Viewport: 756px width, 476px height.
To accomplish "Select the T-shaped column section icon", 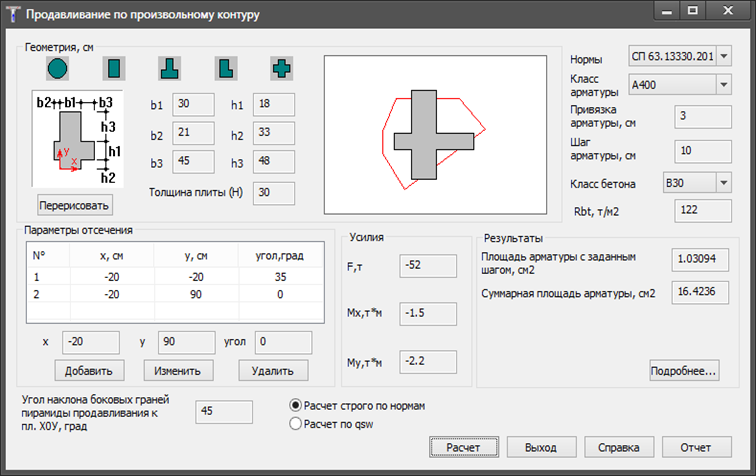I will (x=170, y=68).
